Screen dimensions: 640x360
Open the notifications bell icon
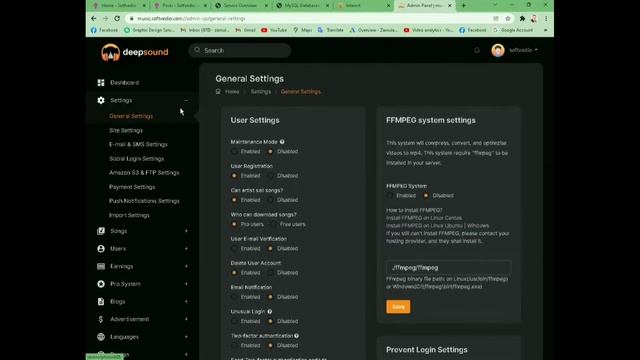[477, 50]
